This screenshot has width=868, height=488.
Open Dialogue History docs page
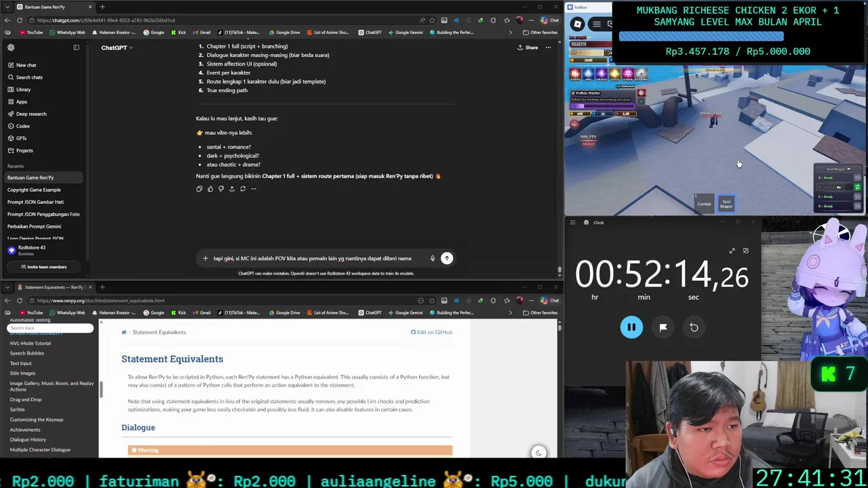[x=28, y=439]
